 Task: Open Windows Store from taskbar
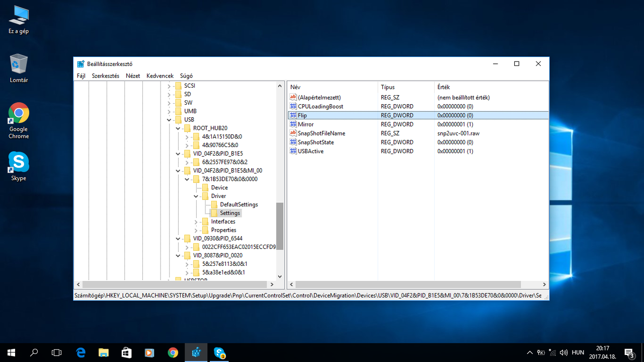click(127, 352)
